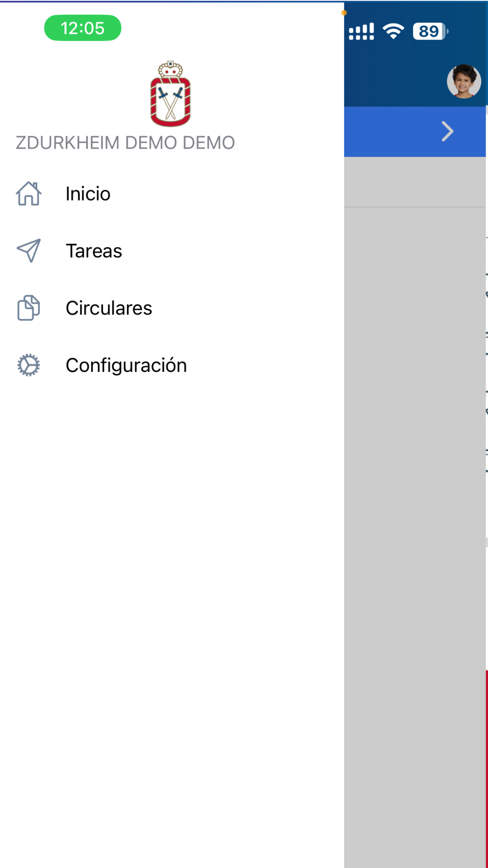Tap the red strip at screen edge
Screen dimensions: 488x868
tap(487, 769)
